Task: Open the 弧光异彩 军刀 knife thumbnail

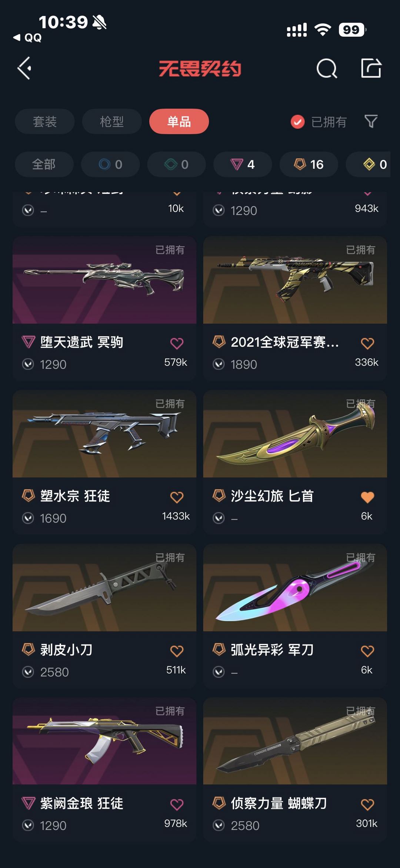Action: click(295, 588)
